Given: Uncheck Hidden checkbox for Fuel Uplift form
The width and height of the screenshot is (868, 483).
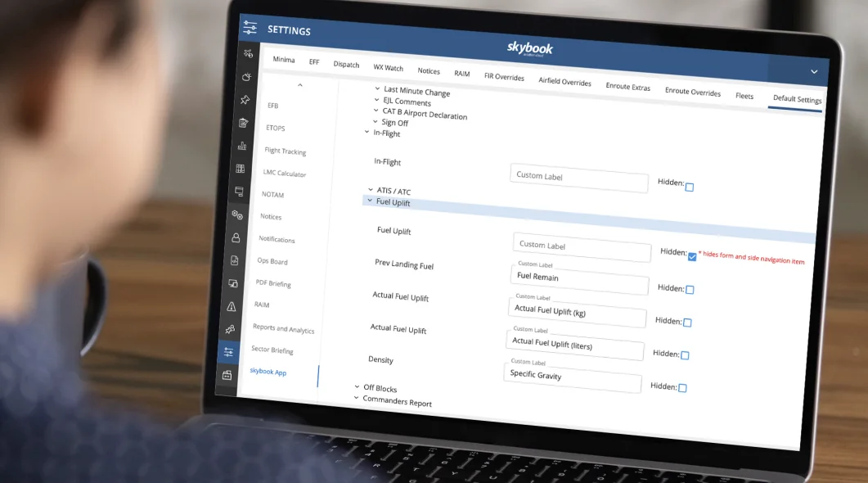Looking at the screenshot, I should coord(692,256).
